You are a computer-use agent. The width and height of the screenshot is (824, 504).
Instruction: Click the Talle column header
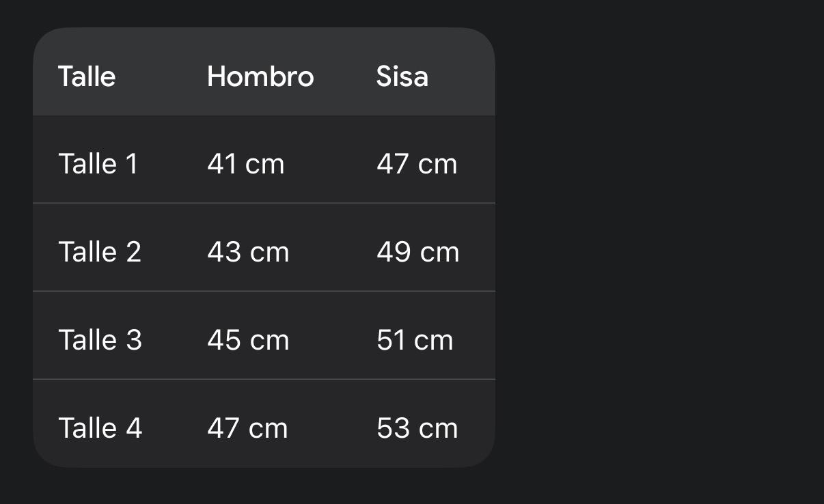87,76
